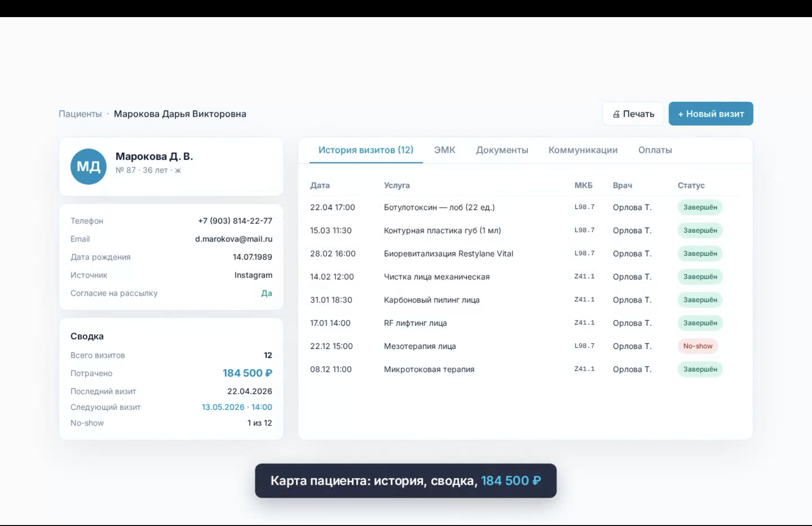Click Завершён badge for 28.02 16:00 visit
Image resolution: width=812 pixels, height=526 pixels.
tap(700, 253)
